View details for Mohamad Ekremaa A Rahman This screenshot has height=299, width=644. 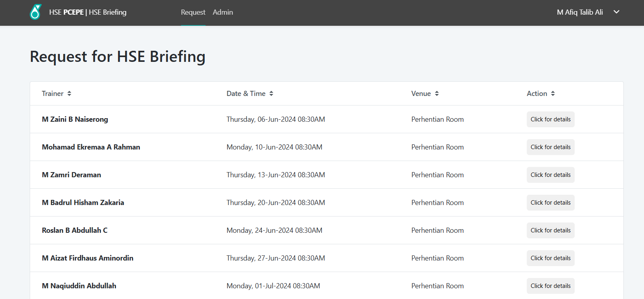(x=550, y=147)
